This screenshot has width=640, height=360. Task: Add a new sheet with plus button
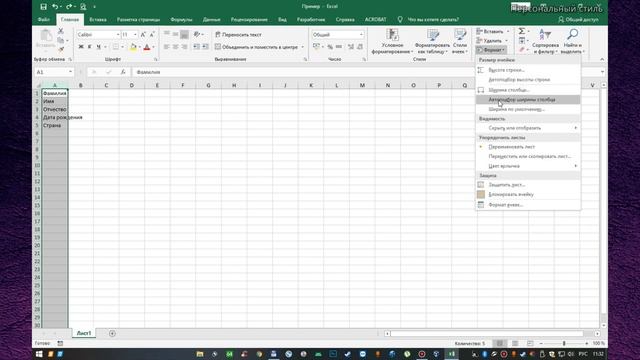(x=112, y=333)
